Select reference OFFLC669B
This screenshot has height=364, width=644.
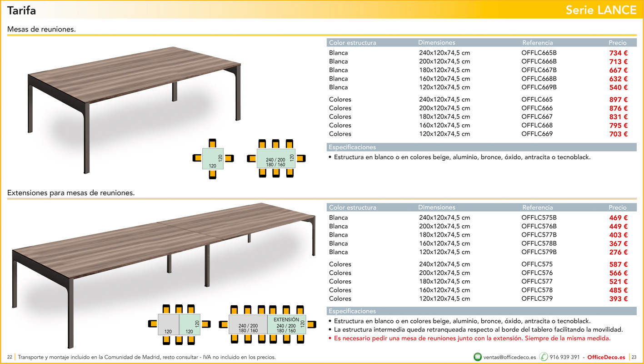pos(539,87)
